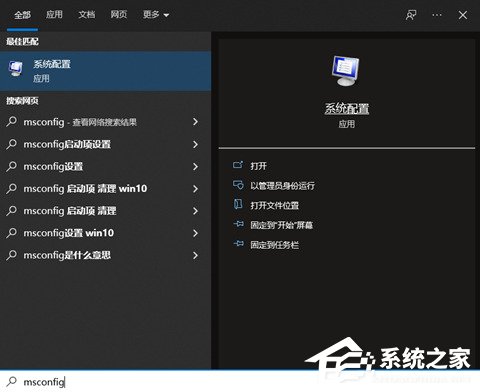The image size is (480, 392).
Task: Close the search panel with X
Action: point(463,15)
